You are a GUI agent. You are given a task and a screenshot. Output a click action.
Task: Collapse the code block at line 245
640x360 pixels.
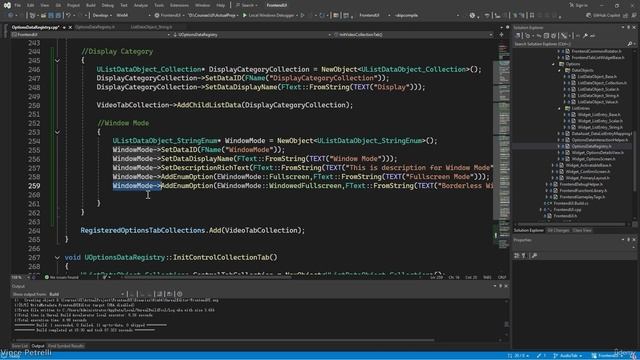58,60
